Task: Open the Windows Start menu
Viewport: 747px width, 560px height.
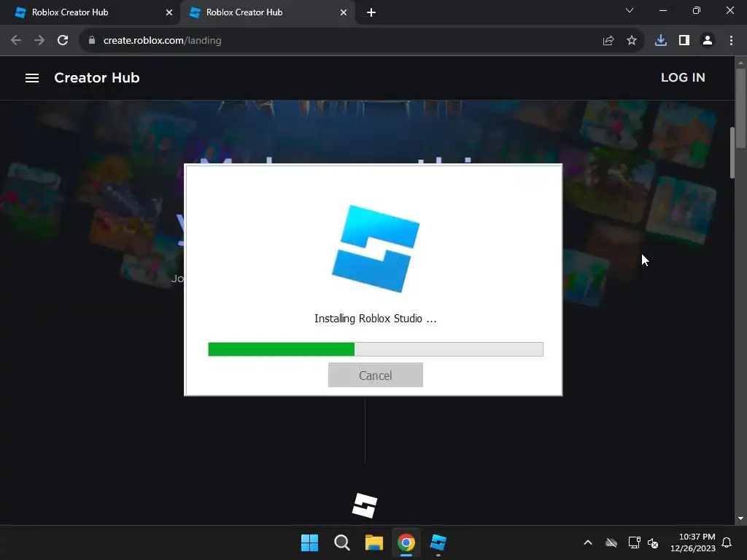Action: tap(309, 542)
